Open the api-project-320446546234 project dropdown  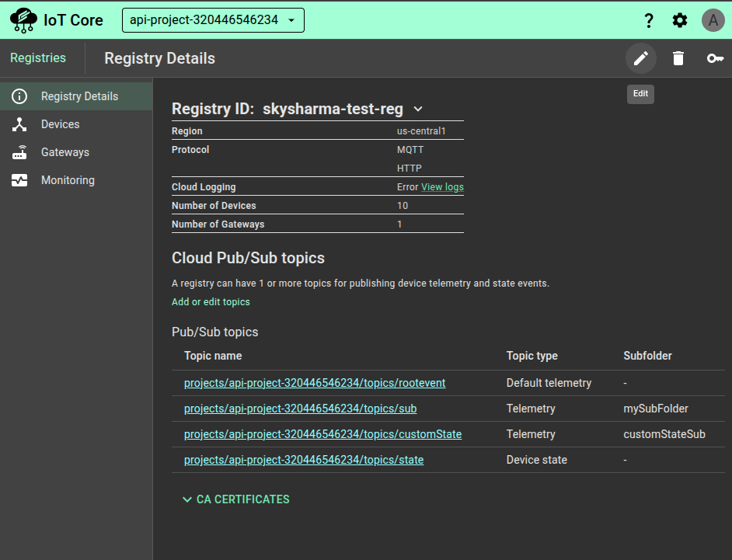[213, 20]
